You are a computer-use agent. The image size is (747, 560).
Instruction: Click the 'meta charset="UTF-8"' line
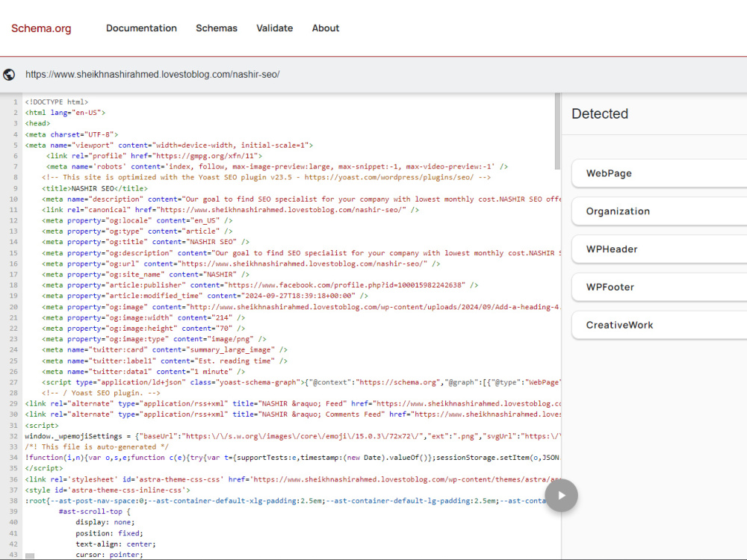[x=72, y=134]
